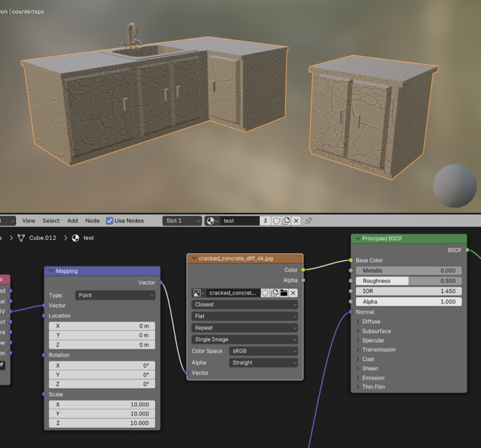This screenshot has height=448, width=481.
Task: Duplicate the test material with new-material icon
Action: coord(286,221)
